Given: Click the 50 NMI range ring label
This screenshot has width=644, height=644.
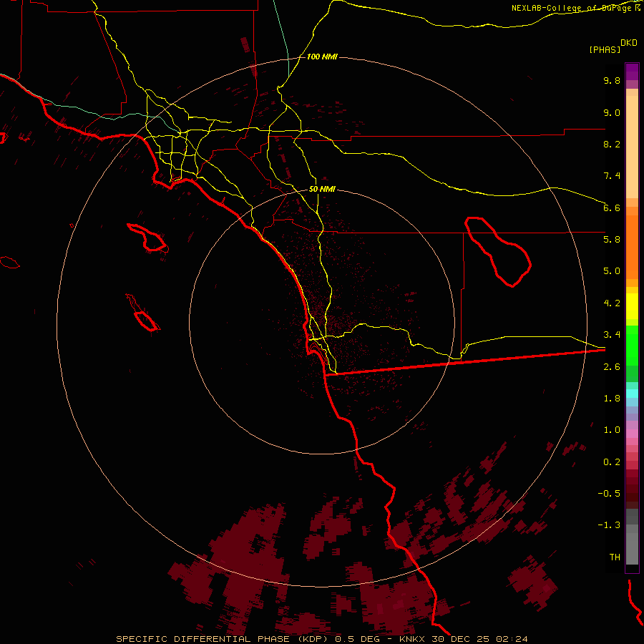Looking at the screenshot, I should coord(322,190).
